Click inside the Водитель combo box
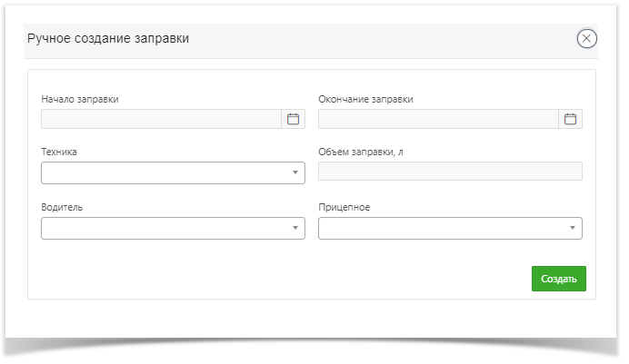Image resolution: width=629 pixels, height=364 pixels. point(173,228)
